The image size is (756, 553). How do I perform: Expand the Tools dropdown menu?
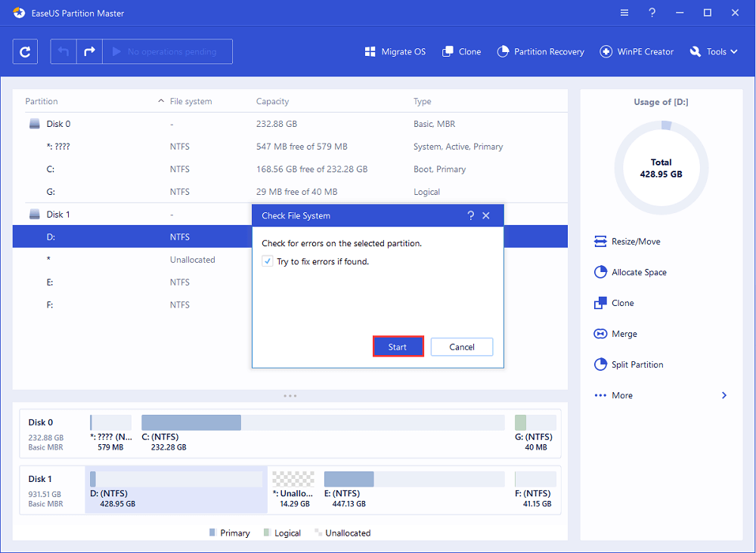point(715,52)
